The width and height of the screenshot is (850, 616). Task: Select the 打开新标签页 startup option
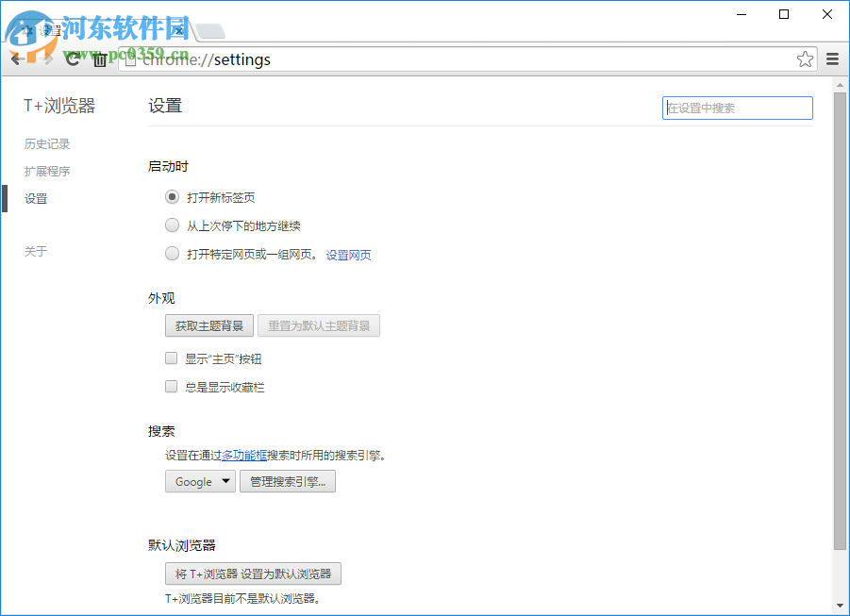click(x=172, y=196)
